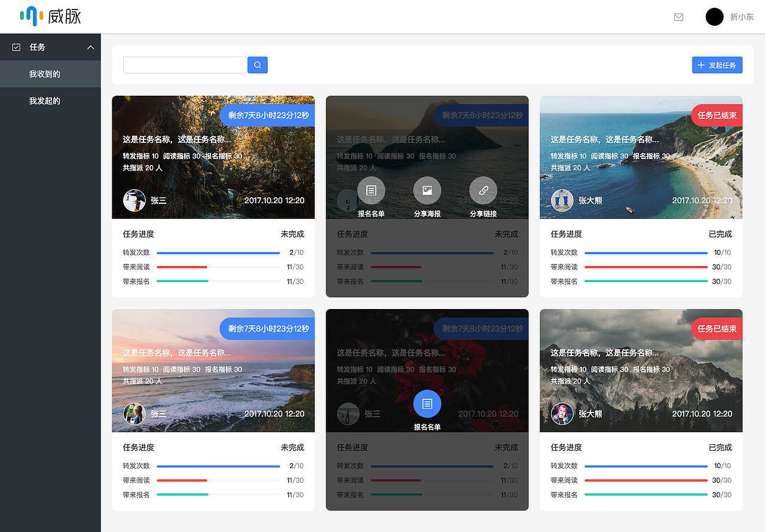Click 剩余7天 countdown badge on forest card
765x532 pixels.
pos(267,115)
